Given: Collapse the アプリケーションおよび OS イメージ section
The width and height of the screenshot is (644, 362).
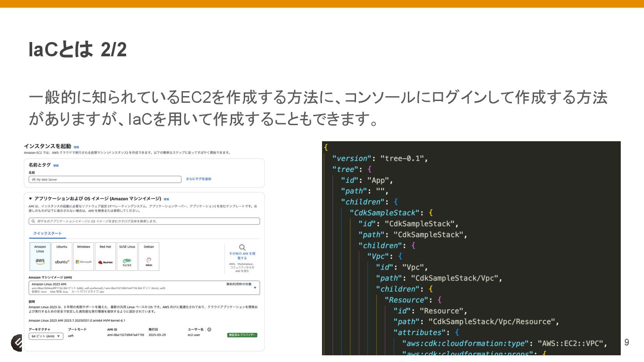Looking at the screenshot, I should pyautogui.click(x=30, y=198).
